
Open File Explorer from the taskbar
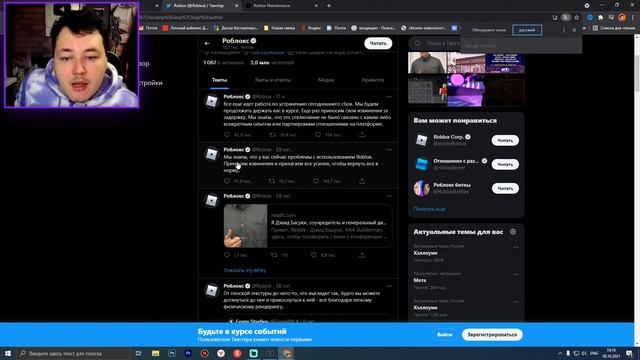[156, 353]
